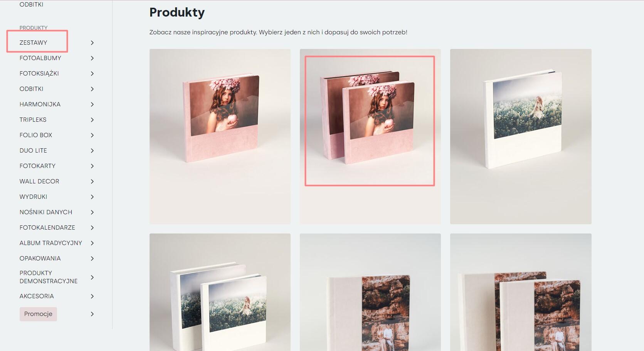
Task: Click the chevron next to NOŚNIKI DANYCH
Action: point(92,212)
